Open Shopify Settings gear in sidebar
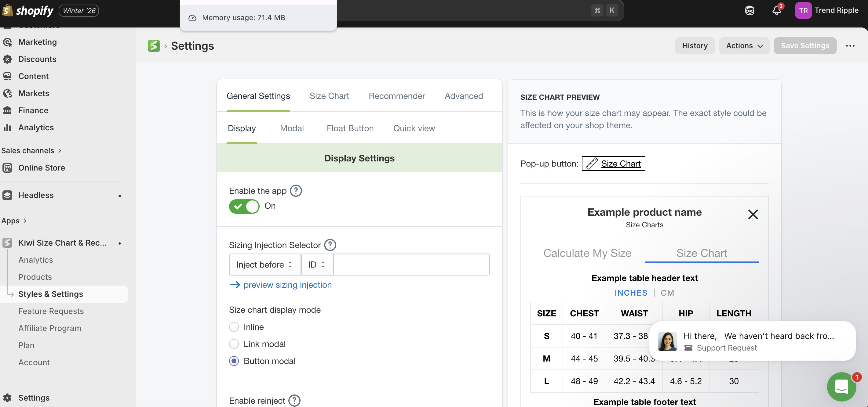 pyautogui.click(x=7, y=398)
